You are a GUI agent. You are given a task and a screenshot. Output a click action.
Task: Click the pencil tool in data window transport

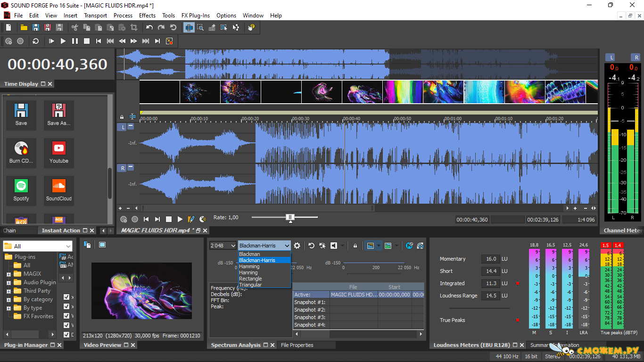click(191, 219)
